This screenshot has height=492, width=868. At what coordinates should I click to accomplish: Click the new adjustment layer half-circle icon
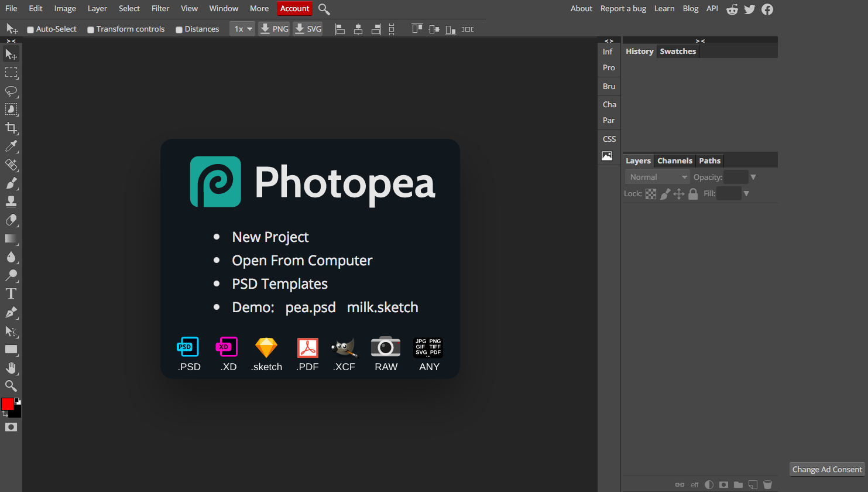pyautogui.click(x=709, y=485)
